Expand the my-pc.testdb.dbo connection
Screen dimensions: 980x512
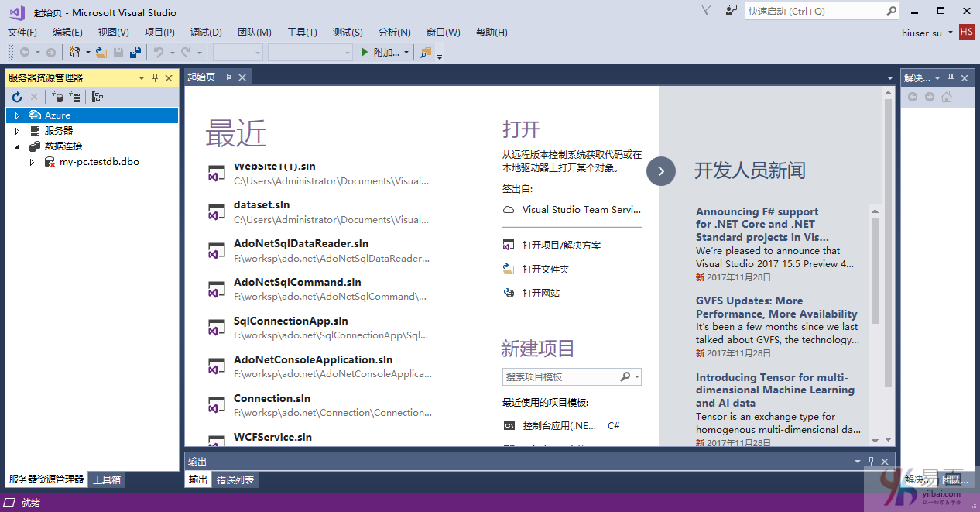tap(32, 162)
